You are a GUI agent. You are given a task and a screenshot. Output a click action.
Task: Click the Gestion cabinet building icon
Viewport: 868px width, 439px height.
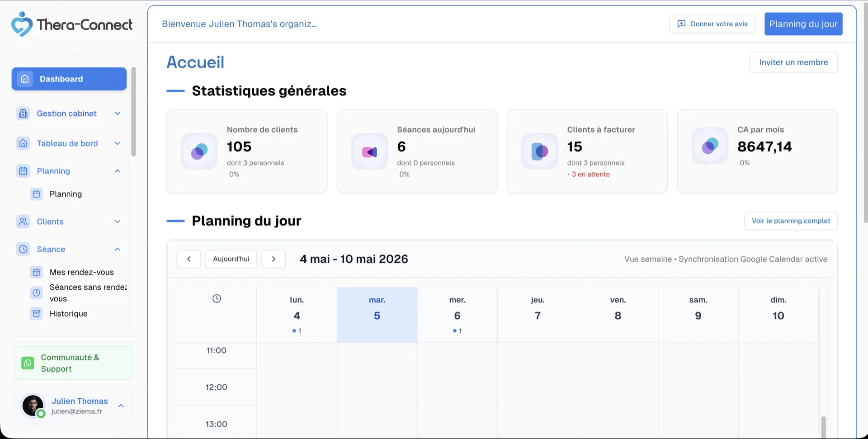point(23,113)
